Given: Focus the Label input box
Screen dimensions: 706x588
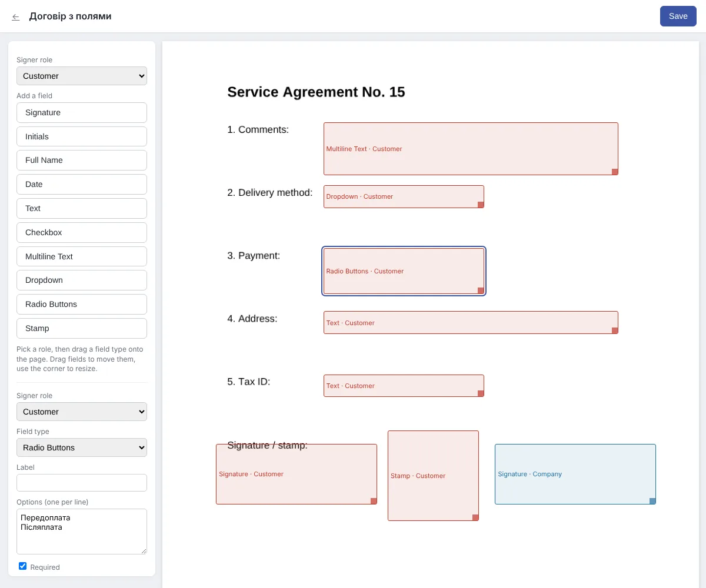Looking at the screenshot, I should 82,483.
